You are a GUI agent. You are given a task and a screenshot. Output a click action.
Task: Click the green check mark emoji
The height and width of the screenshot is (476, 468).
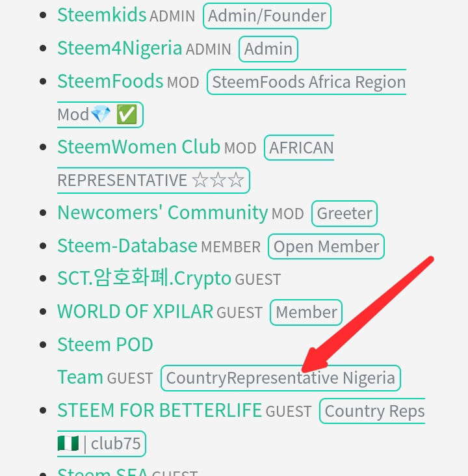pos(127,115)
